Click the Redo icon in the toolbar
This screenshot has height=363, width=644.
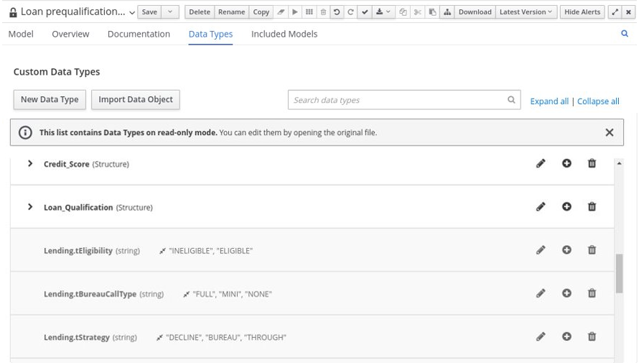(350, 12)
